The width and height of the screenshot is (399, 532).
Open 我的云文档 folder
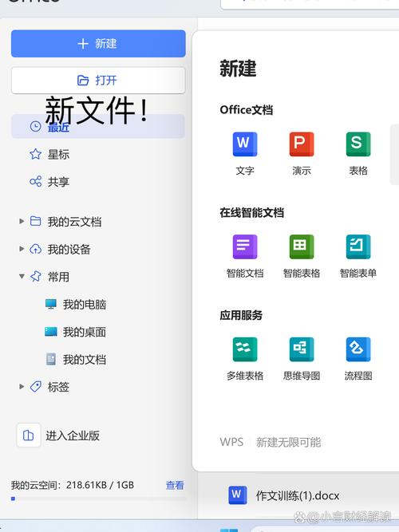point(74,222)
